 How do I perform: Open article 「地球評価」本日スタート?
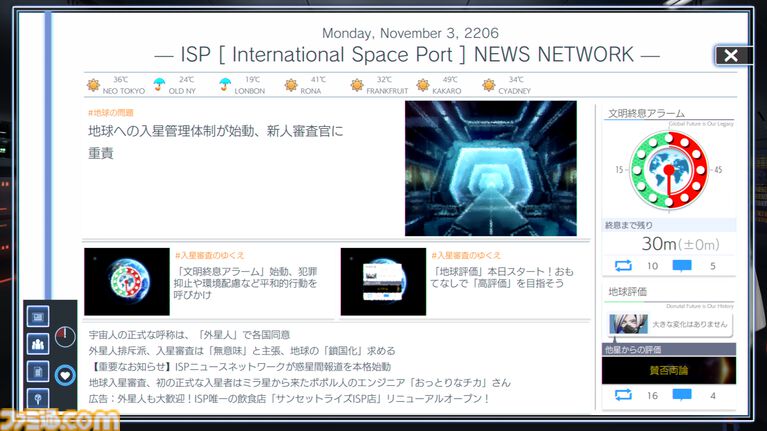point(501,277)
